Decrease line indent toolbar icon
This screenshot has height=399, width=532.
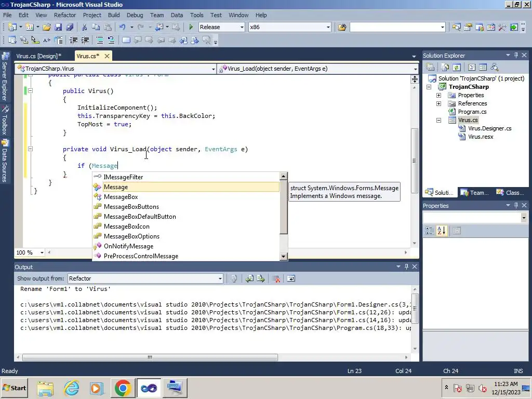pos(73,41)
